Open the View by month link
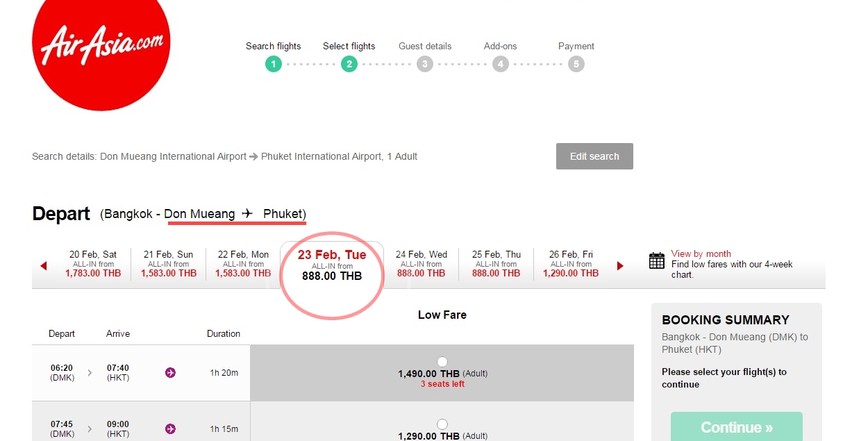 pyautogui.click(x=701, y=254)
